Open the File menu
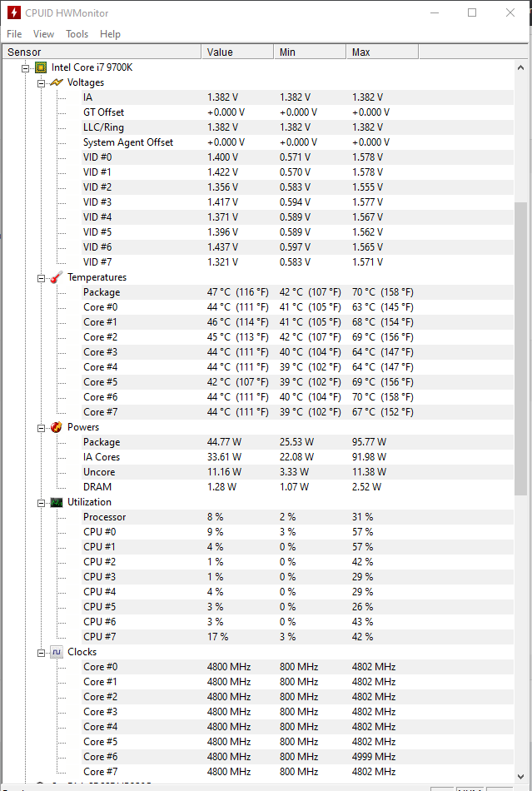 (x=14, y=34)
